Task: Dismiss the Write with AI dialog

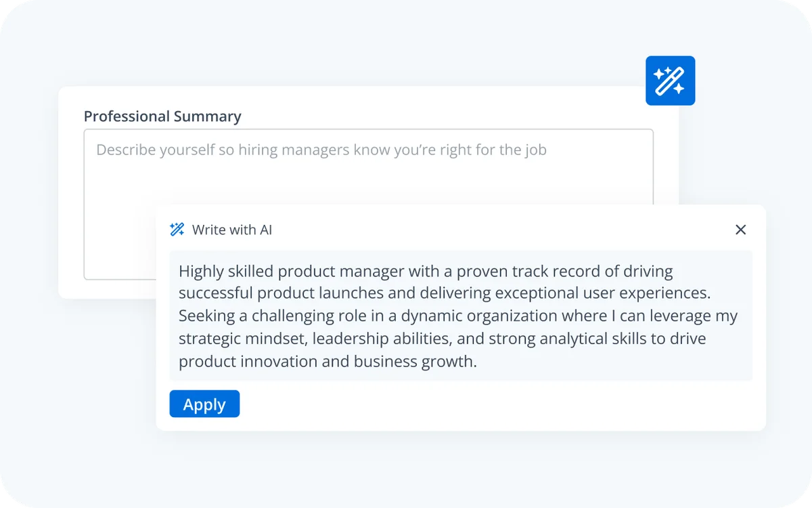Action: (x=740, y=230)
